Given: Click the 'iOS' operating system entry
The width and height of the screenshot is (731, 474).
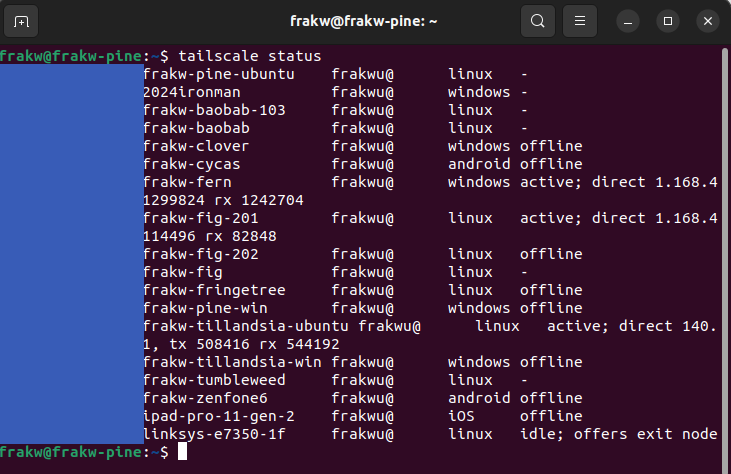Looking at the screenshot, I should (x=462, y=416).
